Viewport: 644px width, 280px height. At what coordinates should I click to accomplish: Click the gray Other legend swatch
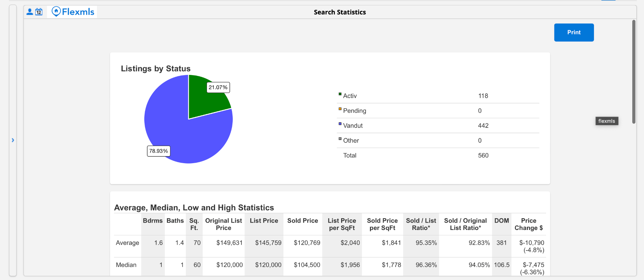(x=340, y=139)
